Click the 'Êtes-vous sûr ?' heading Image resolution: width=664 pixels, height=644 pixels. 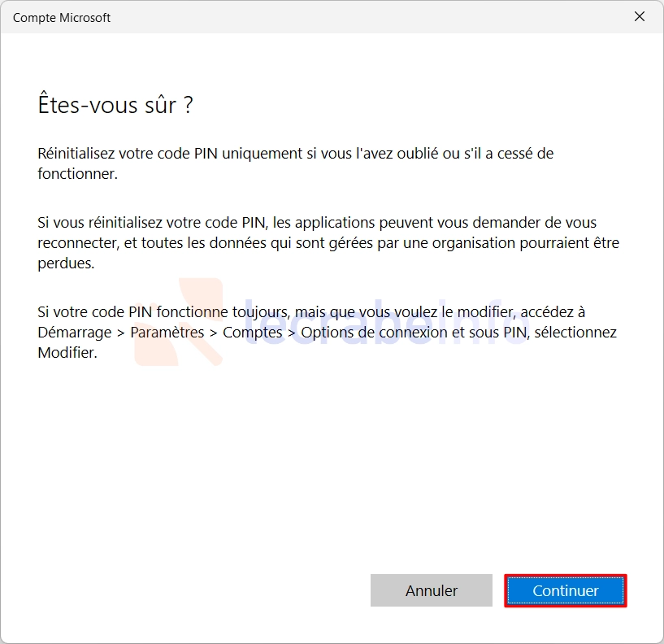pos(115,104)
